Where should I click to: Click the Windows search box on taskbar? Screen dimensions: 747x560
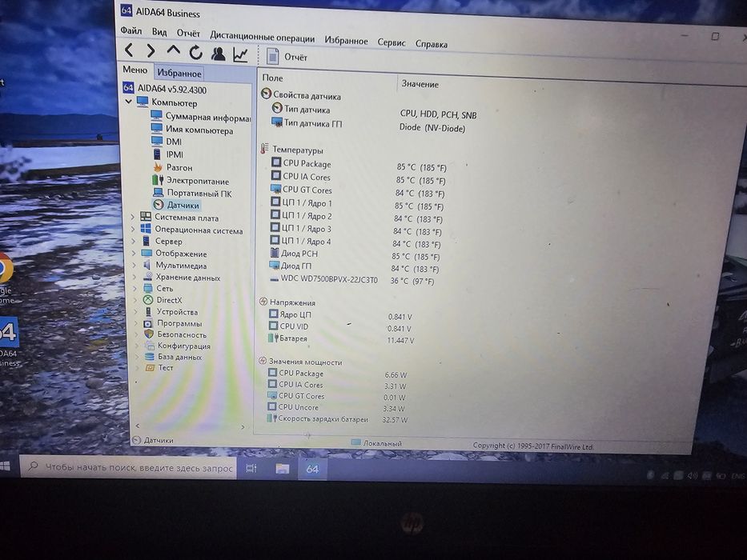(128, 467)
